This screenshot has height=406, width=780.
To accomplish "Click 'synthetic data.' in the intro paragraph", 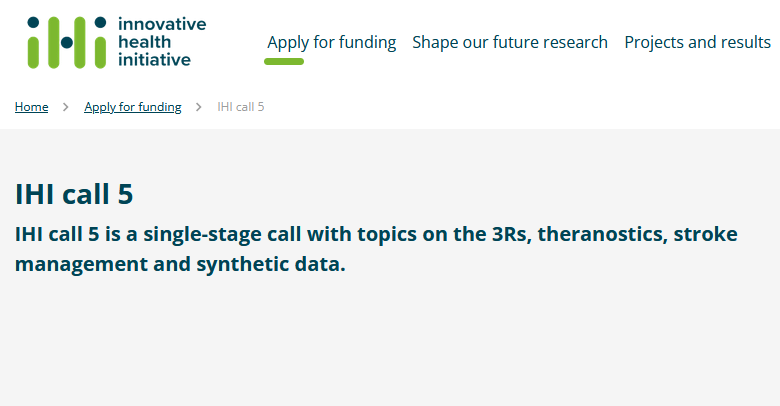I will tap(271, 264).
